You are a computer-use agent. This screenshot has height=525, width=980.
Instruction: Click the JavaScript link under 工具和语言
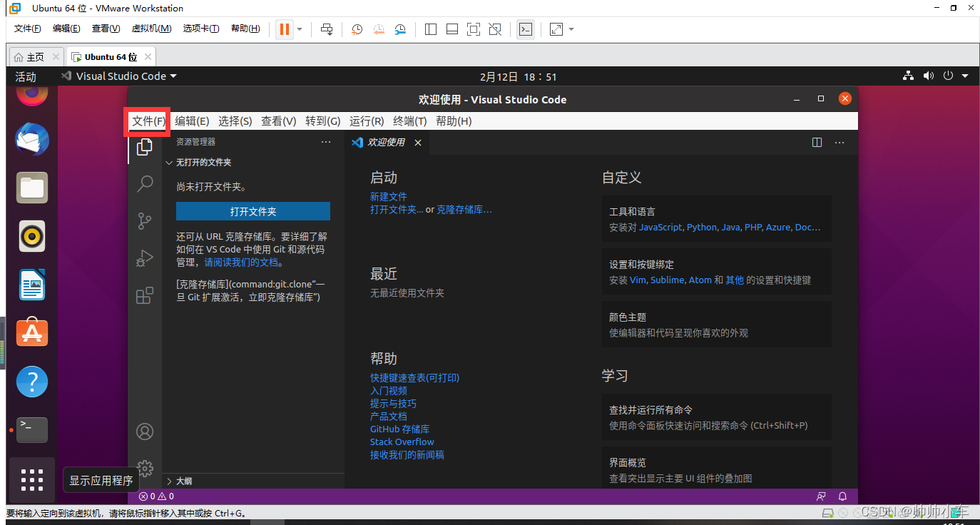(x=661, y=228)
